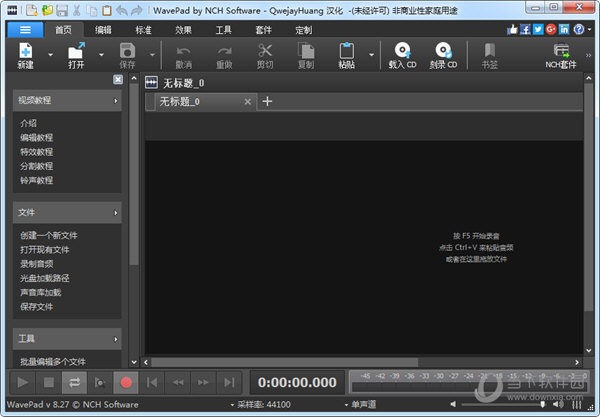Click the horizontal scrollbar under waveform

(285, 362)
